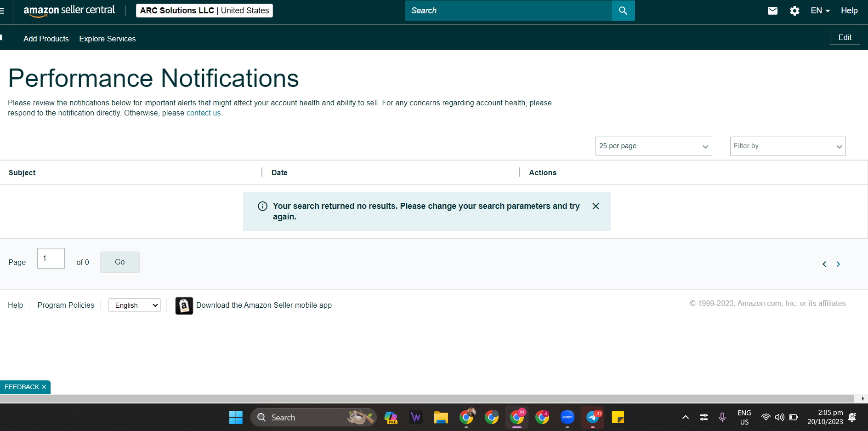Open the settings gear icon

(x=794, y=11)
